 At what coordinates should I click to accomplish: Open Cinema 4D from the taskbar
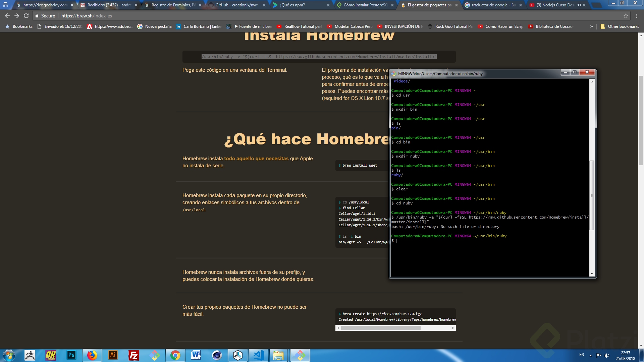point(217,355)
